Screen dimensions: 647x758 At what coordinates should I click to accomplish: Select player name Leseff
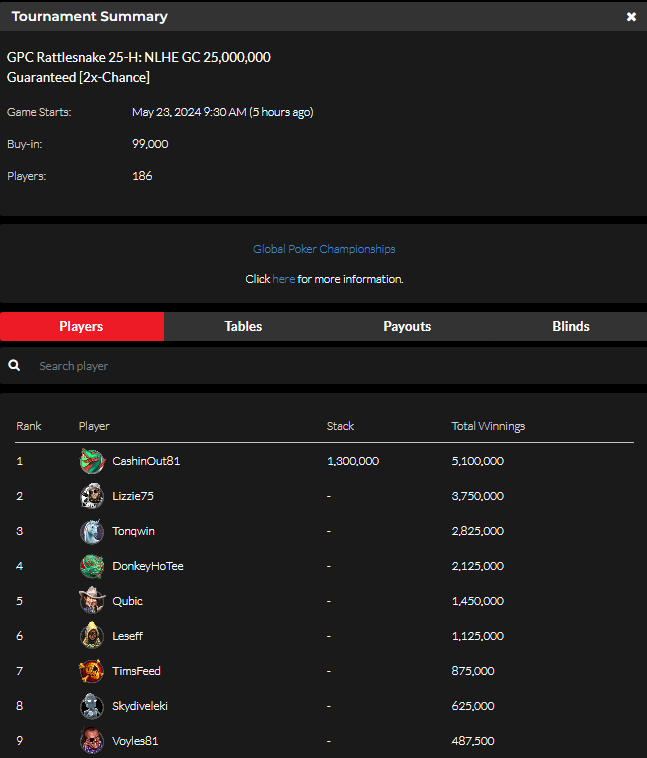coord(127,636)
